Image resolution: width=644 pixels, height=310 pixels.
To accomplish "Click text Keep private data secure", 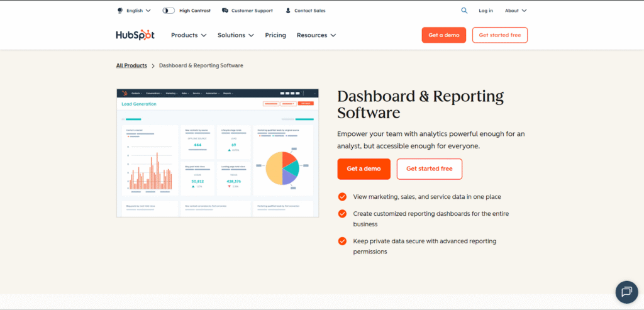I will tap(425, 246).
